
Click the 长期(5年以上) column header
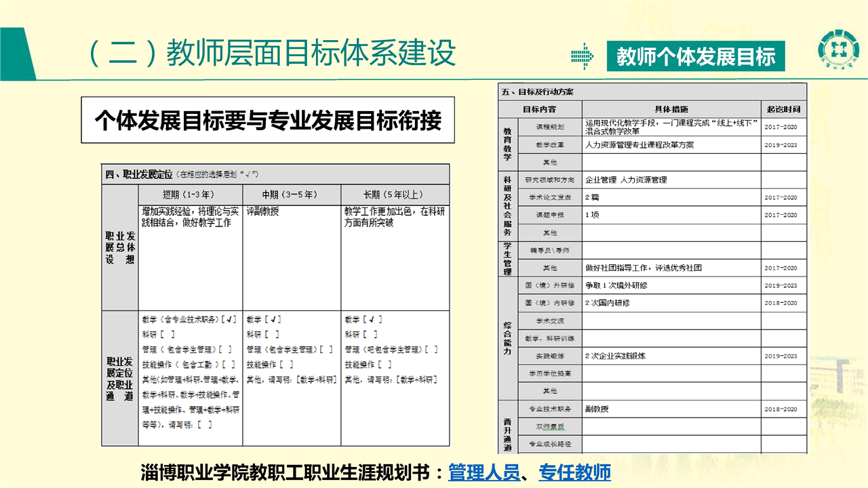394,195
